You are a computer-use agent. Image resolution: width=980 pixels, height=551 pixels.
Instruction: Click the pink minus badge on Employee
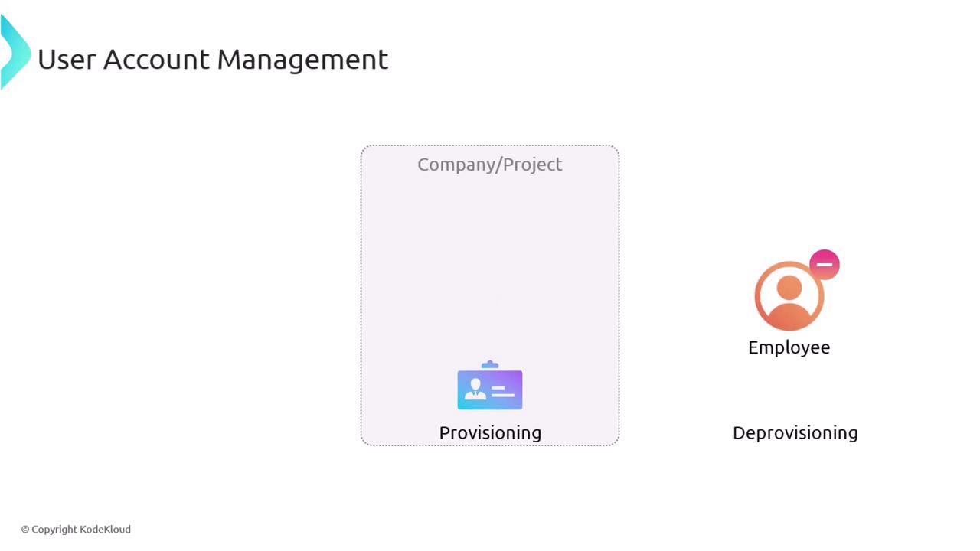(824, 265)
